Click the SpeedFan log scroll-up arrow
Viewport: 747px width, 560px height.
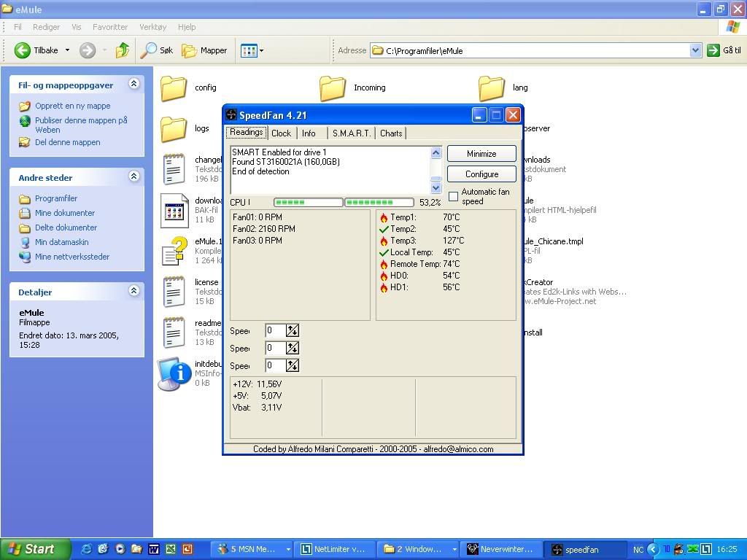tap(436, 152)
